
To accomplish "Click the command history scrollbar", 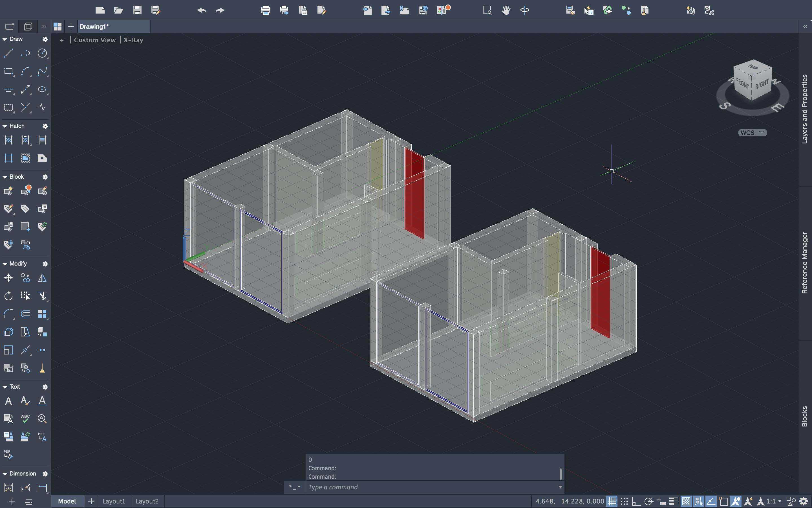I will (x=560, y=474).
